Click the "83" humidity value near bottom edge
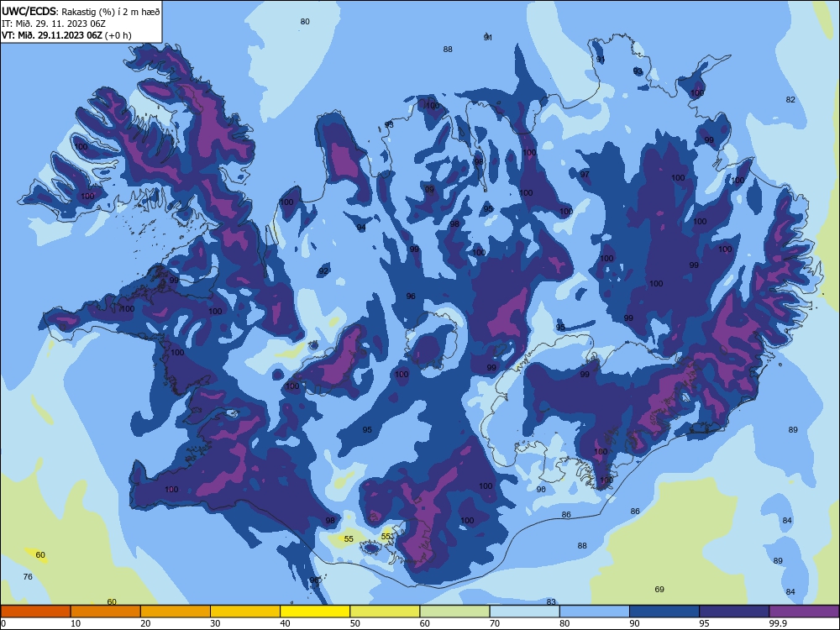Image resolution: width=840 pixels, height=630 pixels. click(x=551, y=601)
